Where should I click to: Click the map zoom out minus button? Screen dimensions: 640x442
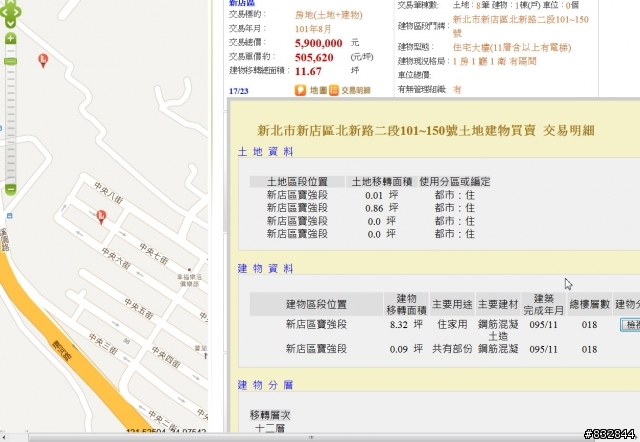tap(11, 189)
